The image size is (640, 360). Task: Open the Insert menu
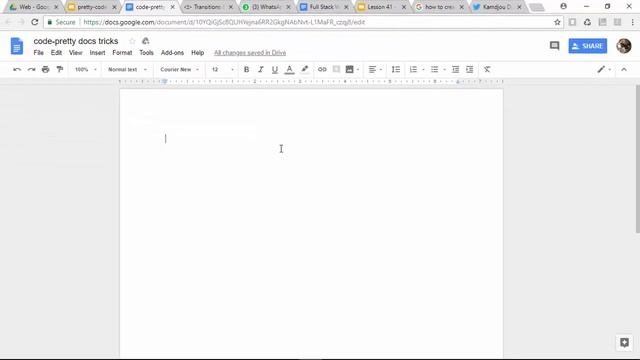(97, 53)
